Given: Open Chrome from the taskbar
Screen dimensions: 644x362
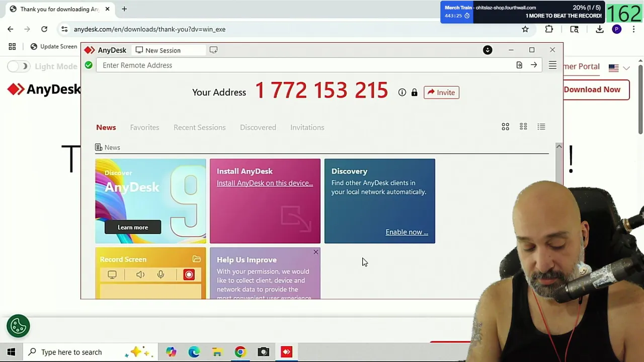Looking at the screenshot, I should [240, 352].
